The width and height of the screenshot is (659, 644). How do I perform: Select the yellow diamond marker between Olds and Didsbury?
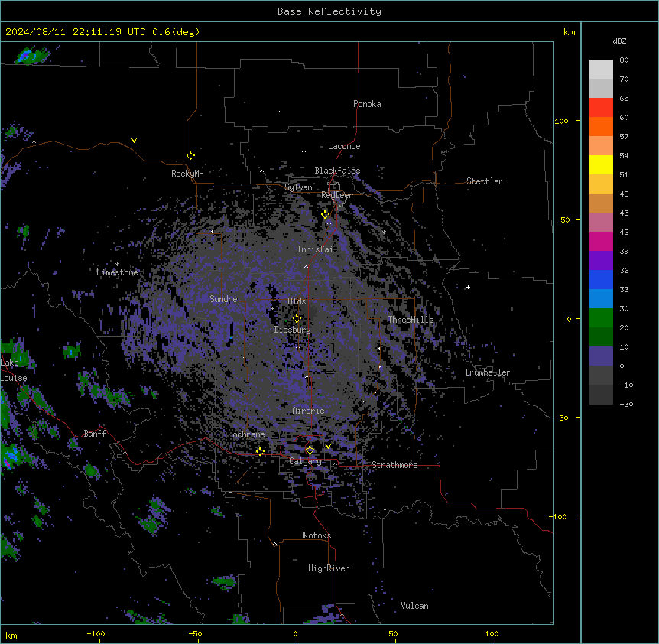[x=297, y=319]
